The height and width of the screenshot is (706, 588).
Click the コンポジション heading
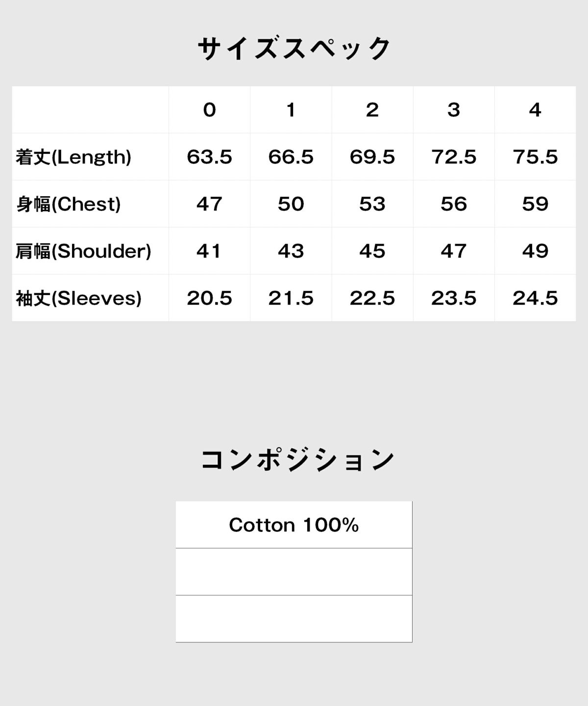point(297,459)
